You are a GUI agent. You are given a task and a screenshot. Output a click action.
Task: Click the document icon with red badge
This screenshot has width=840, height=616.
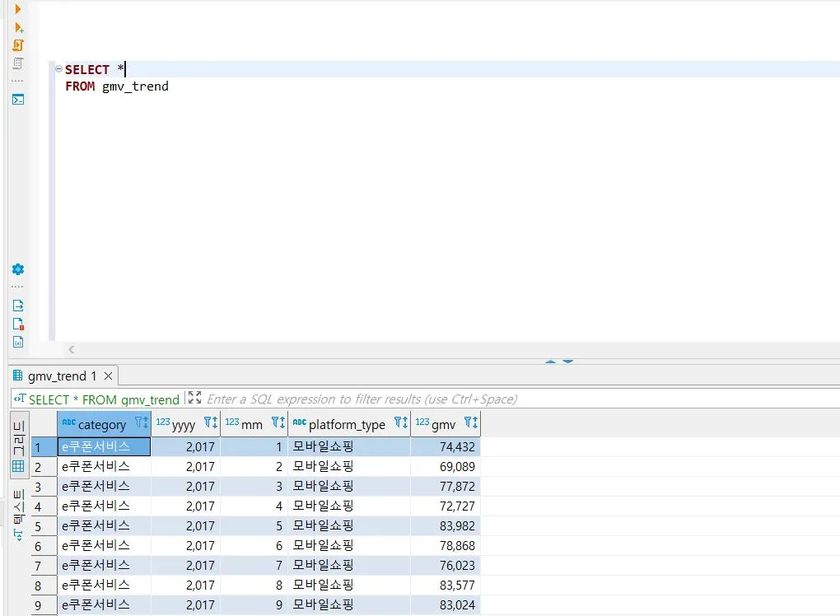tap(17, 324)
